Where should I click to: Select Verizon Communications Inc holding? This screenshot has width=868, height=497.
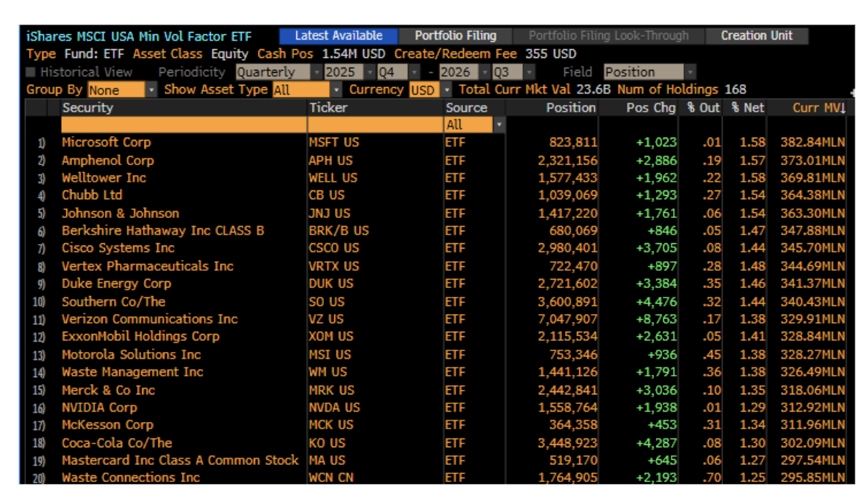150,319
